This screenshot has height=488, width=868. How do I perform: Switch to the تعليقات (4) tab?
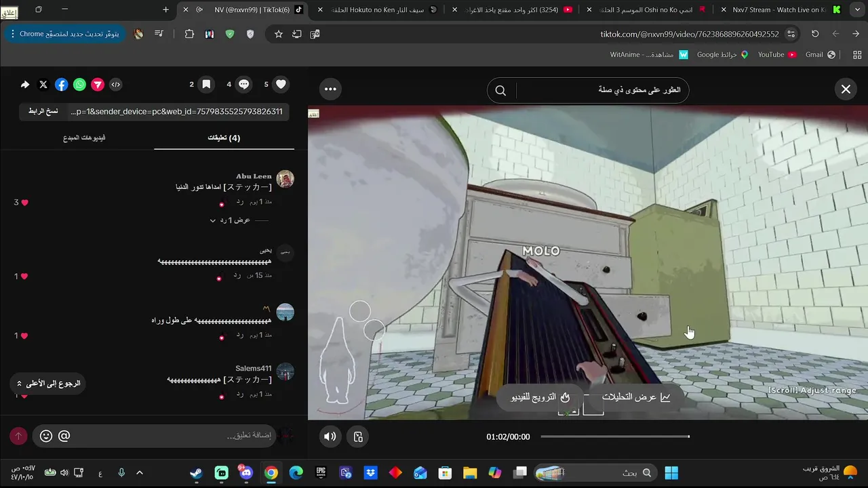[x=224, y=138]
